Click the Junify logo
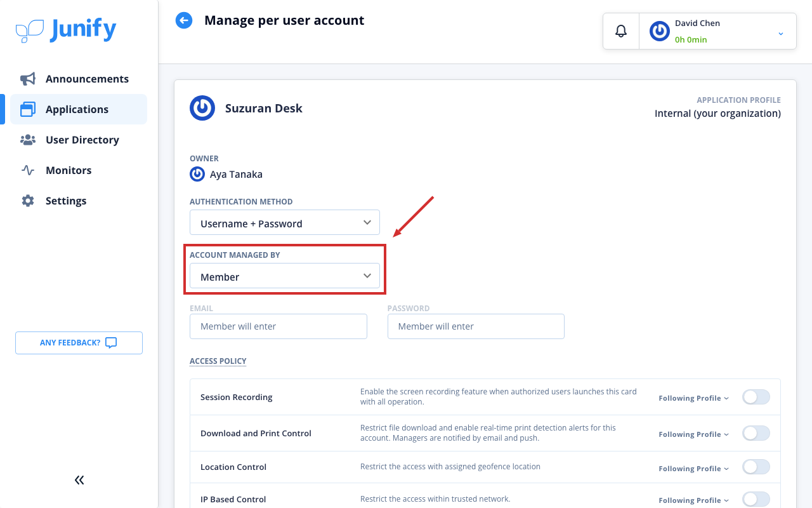812x508 pixels. pyautogui.click(x=66, y=30)
